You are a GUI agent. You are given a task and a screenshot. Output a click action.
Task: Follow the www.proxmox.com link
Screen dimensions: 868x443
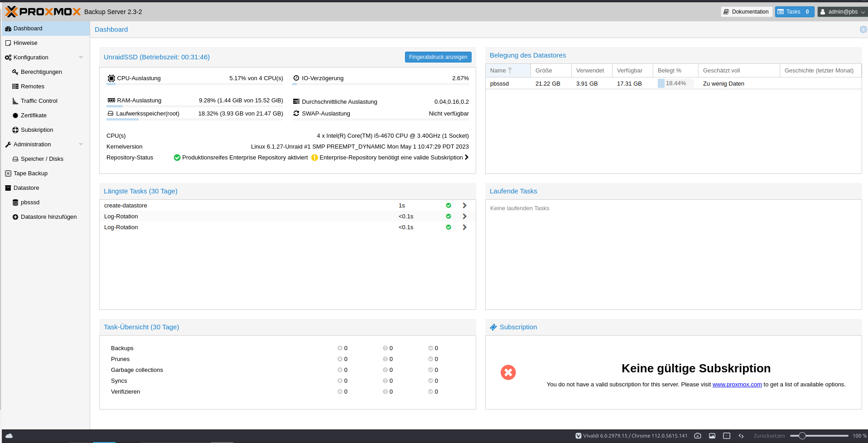[737, 385]
